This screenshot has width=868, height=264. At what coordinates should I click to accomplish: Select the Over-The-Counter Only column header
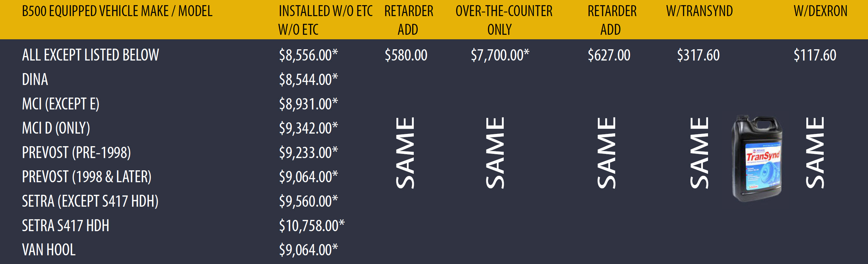point(504,20)
